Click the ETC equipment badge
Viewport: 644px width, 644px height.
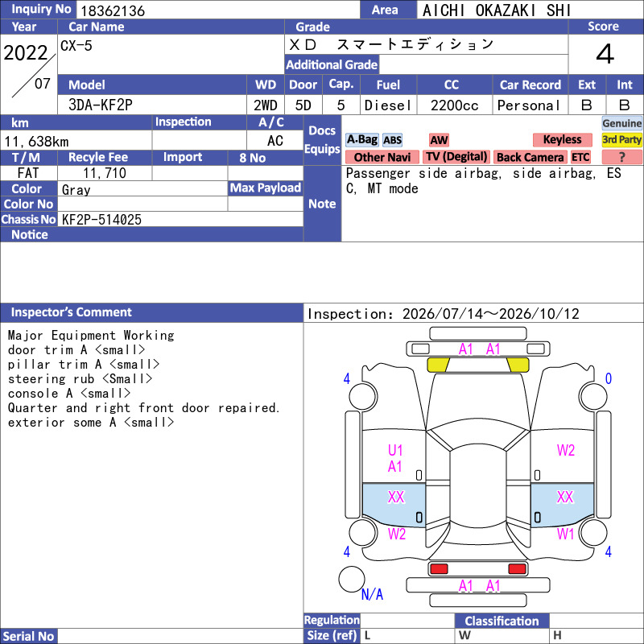point(580,157)
